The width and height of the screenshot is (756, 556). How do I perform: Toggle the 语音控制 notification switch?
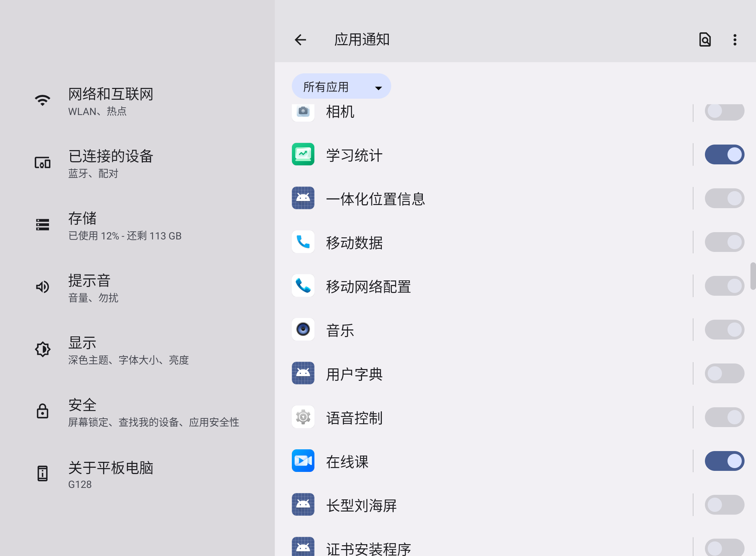pos(724,417)
